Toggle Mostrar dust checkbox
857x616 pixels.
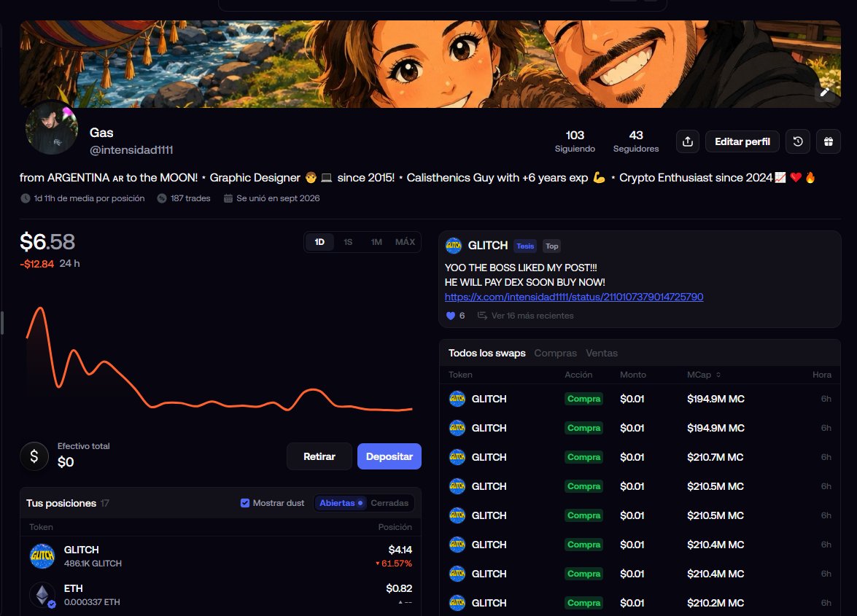(x=245, y=503)
